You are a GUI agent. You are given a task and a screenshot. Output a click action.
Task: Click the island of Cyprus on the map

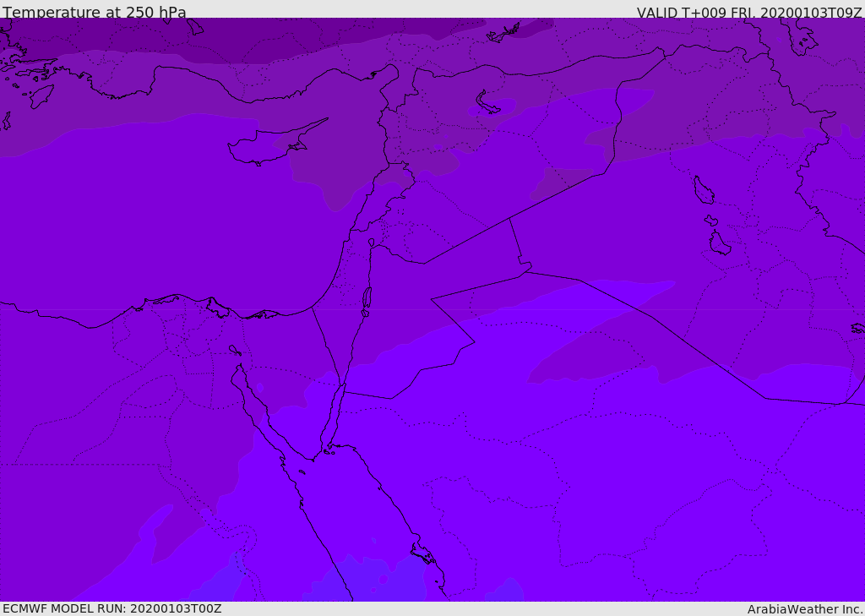pyautogui.click(x=272, y=144)
